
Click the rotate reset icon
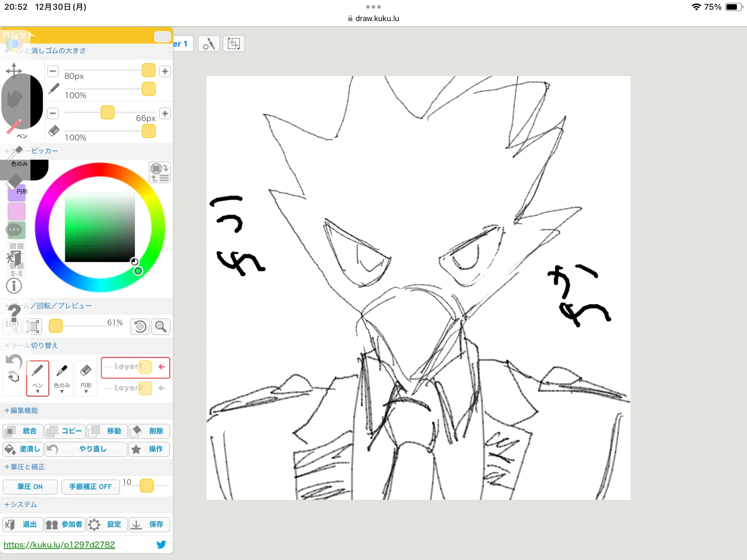[140, 327]
